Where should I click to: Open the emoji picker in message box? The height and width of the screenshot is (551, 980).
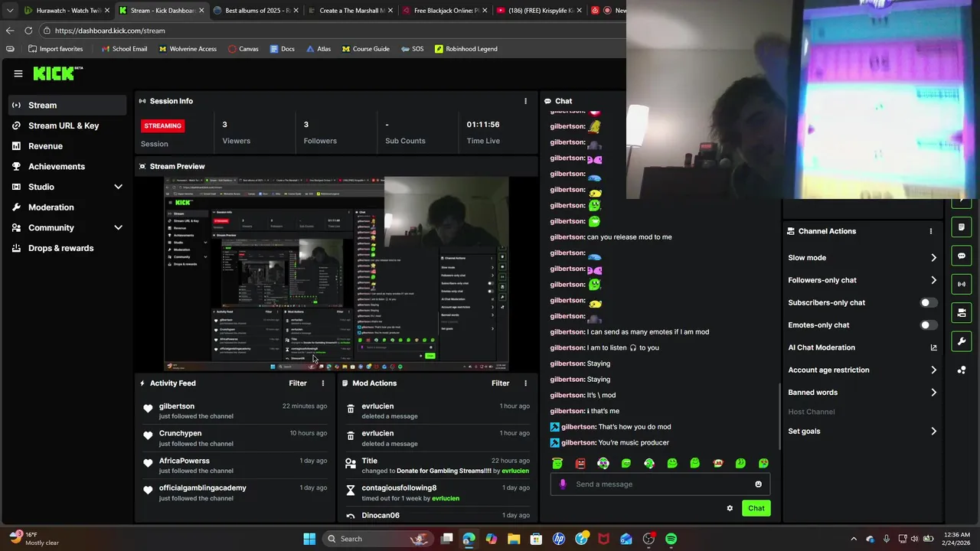pyautogui.click(x=758, y=484)
